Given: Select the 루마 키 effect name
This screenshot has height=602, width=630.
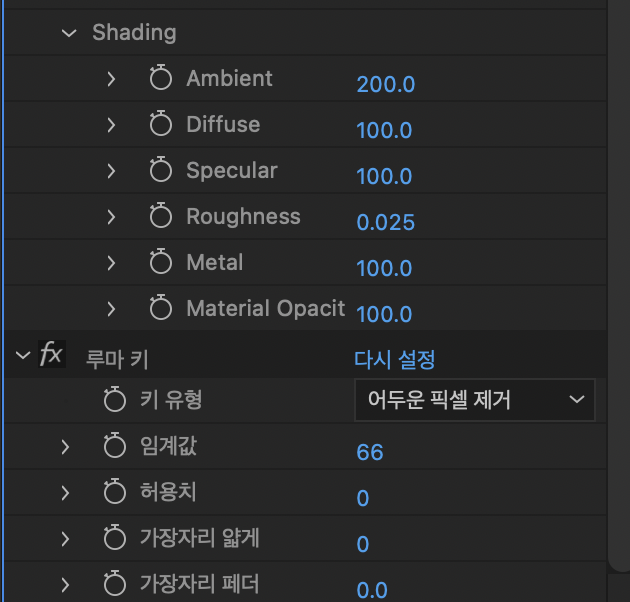Looking at the screenshot, I should coord(117,359).
